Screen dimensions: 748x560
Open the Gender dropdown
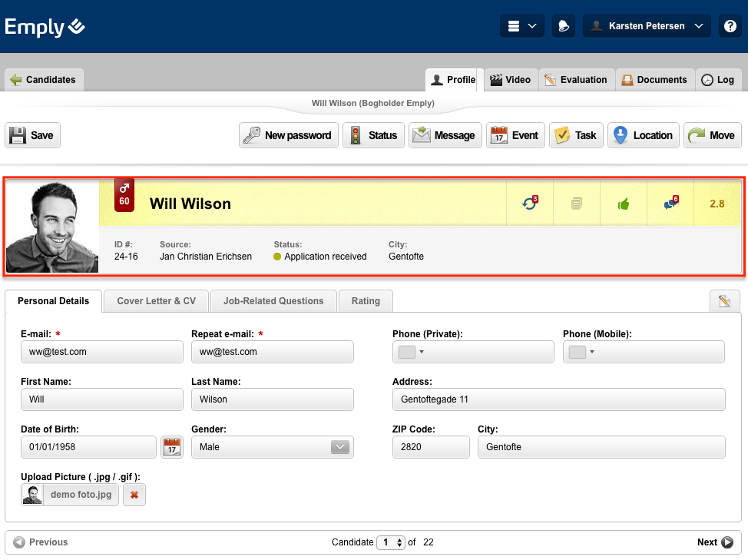pyautogui.click(x=273, y=447)
